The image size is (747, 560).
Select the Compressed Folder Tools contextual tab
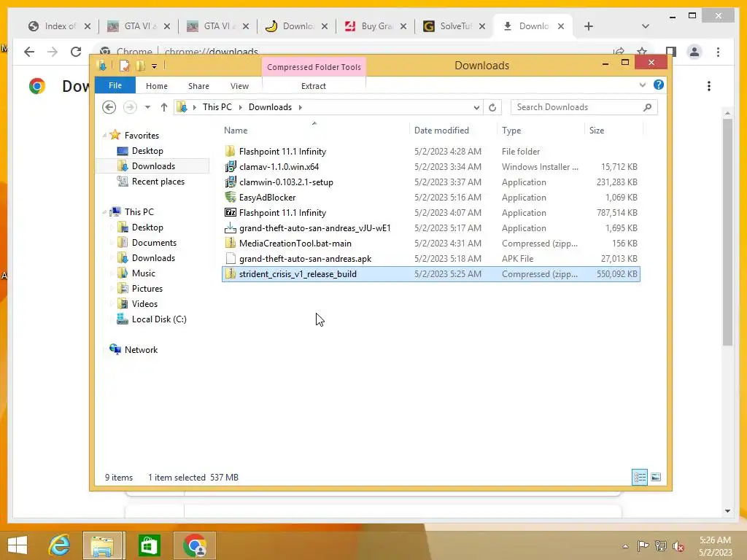tap(314, 66)
